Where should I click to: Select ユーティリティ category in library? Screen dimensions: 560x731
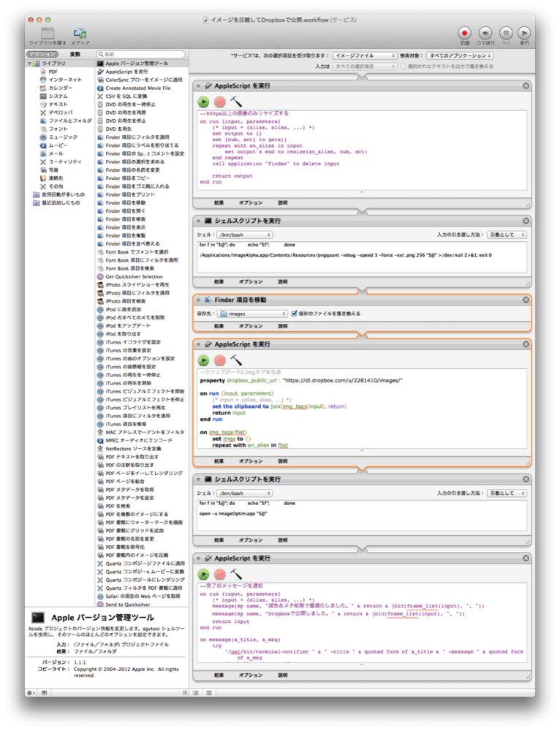61,162
